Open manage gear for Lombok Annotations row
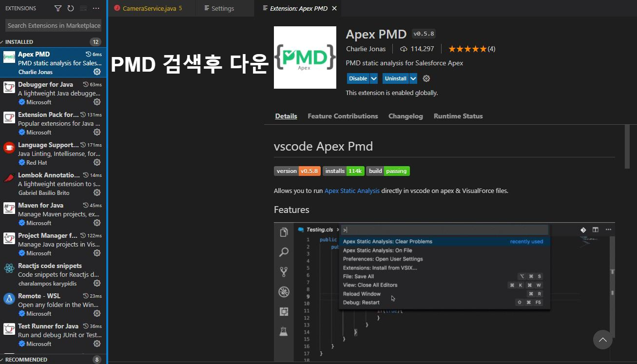Image resolution: width=637 pixels, height=364 pixels. pyautogui.click(x=97, y=192)
